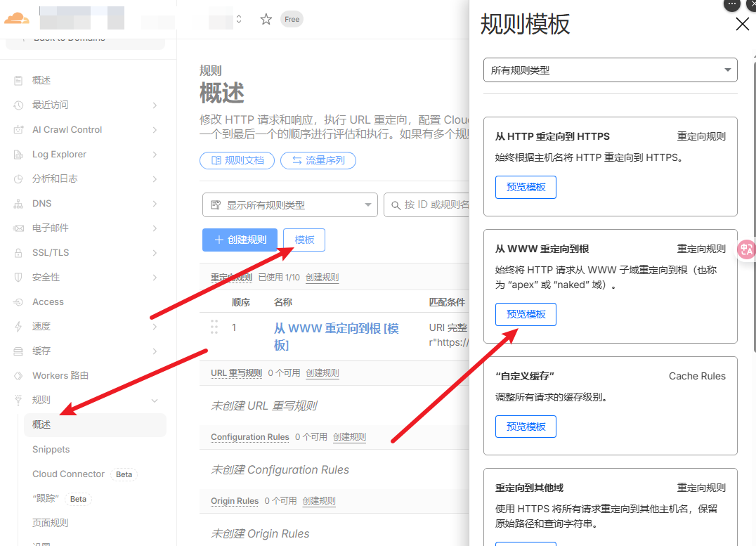Open the 显示所有规则类型 filter dropdown
This screenshot has height=546, width=756.
pyautogui.click(x=289, y=205)
